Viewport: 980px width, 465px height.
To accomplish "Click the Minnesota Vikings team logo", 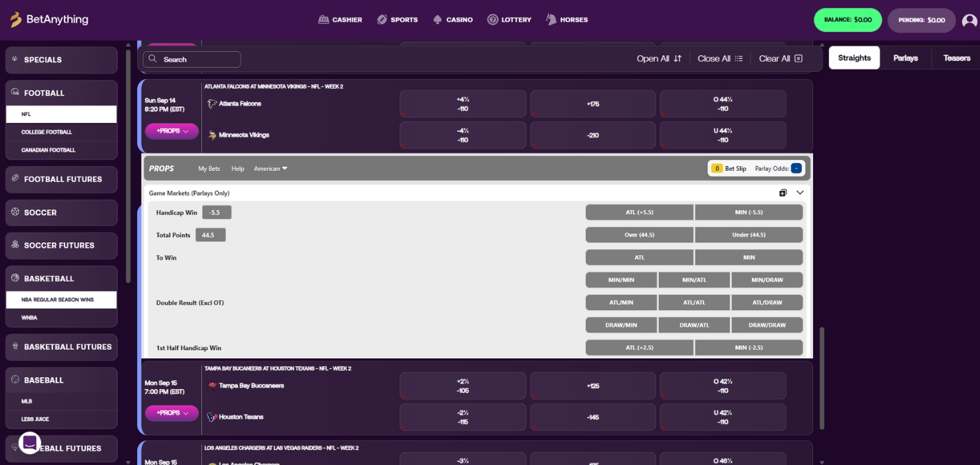I will pos(212,135).
